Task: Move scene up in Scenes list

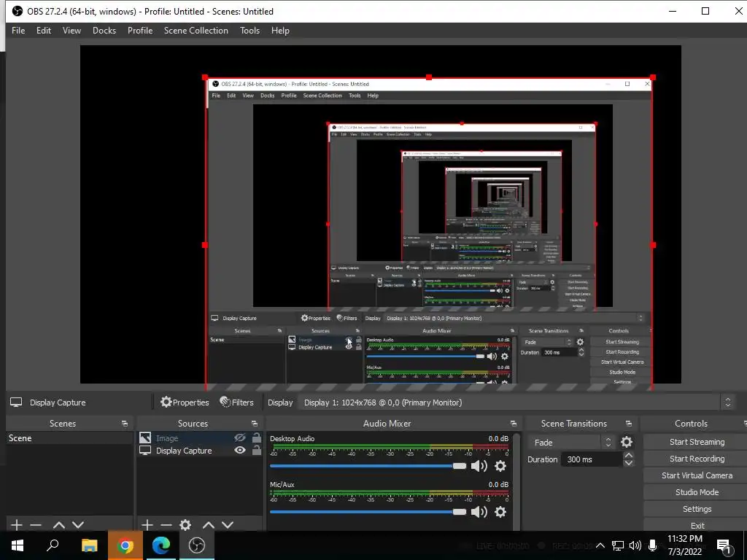Action: 58,525
